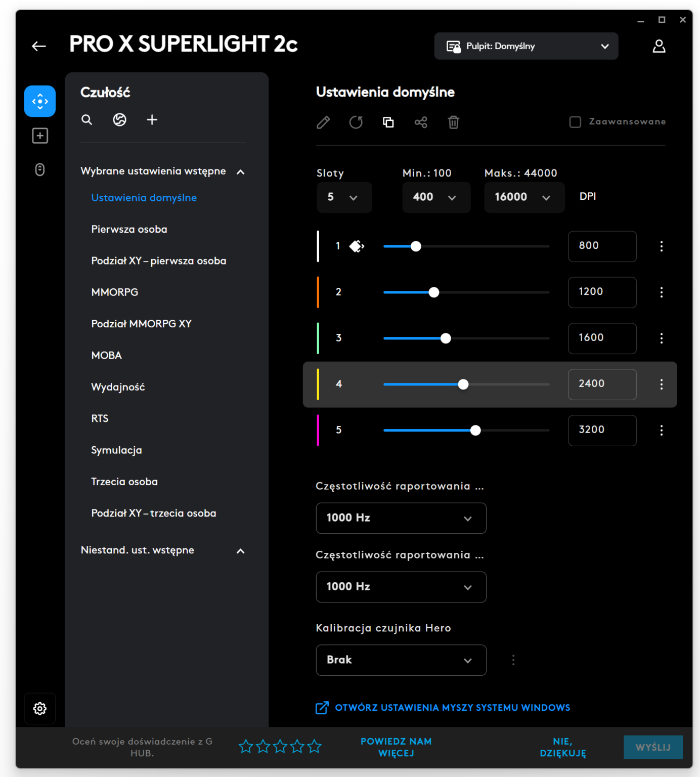This screenshot has height=777, width=700.
Task: Click the NIE, DZIĘKUJĘ button
Action: pos(562,747)
